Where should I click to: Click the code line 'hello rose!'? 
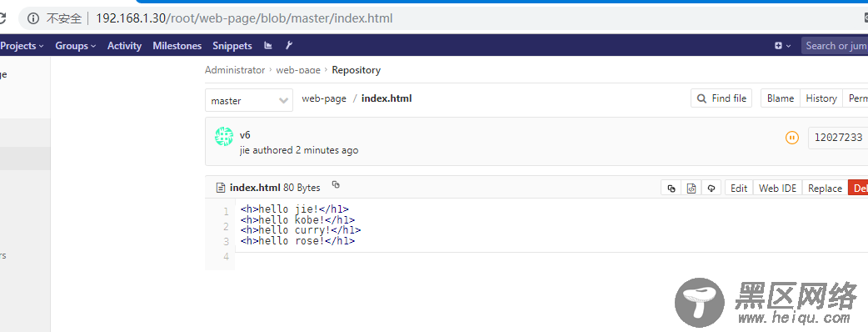coord(297,240)
